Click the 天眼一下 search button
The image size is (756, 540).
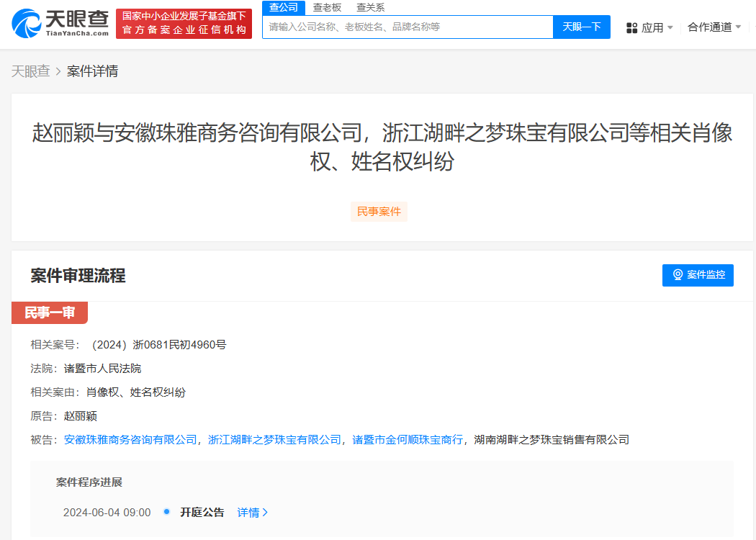click(581, 27)
